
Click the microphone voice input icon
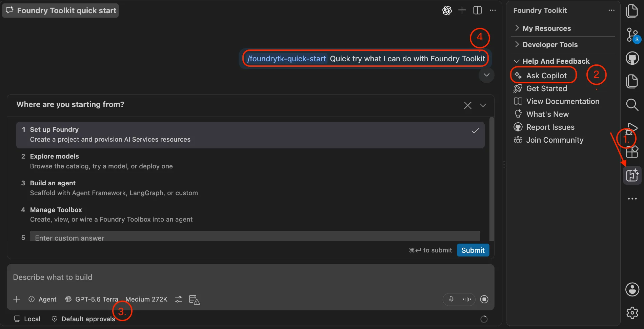[x=451, y=299]
